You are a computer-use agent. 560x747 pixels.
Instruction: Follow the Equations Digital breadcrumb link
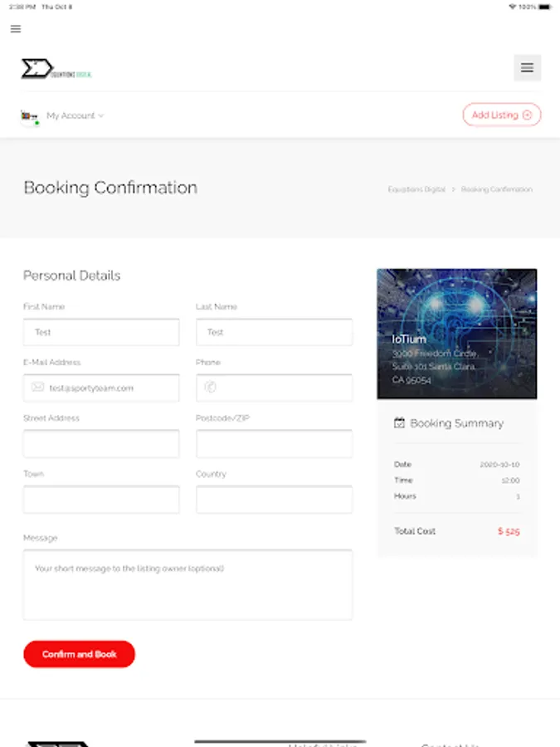click(416, 189)
